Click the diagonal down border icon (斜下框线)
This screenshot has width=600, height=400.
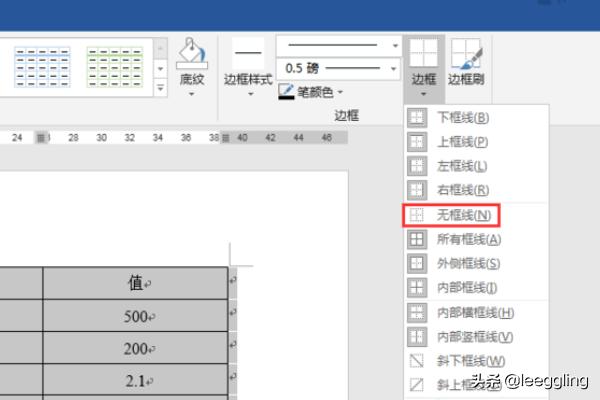(x=417, y=361)
